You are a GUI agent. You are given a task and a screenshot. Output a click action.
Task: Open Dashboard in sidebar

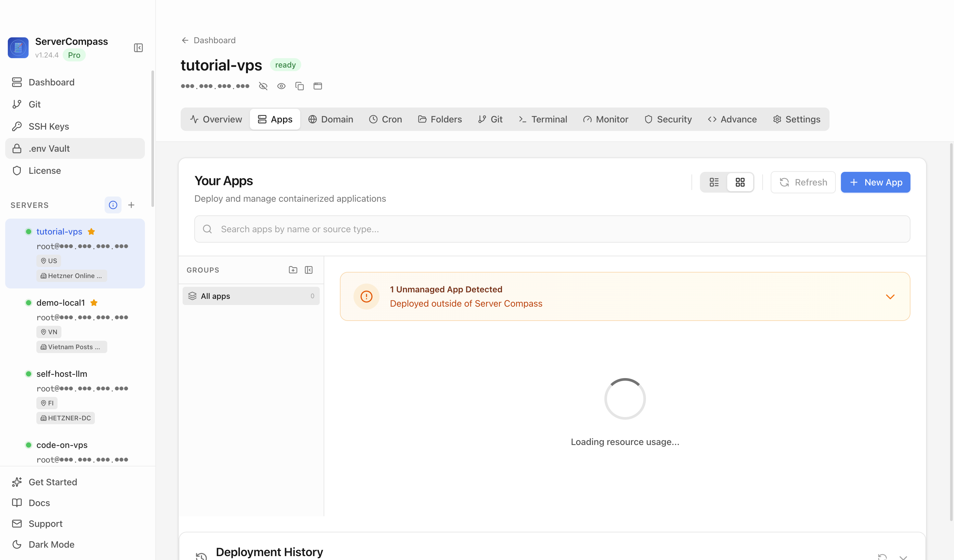tap(75, 82)
